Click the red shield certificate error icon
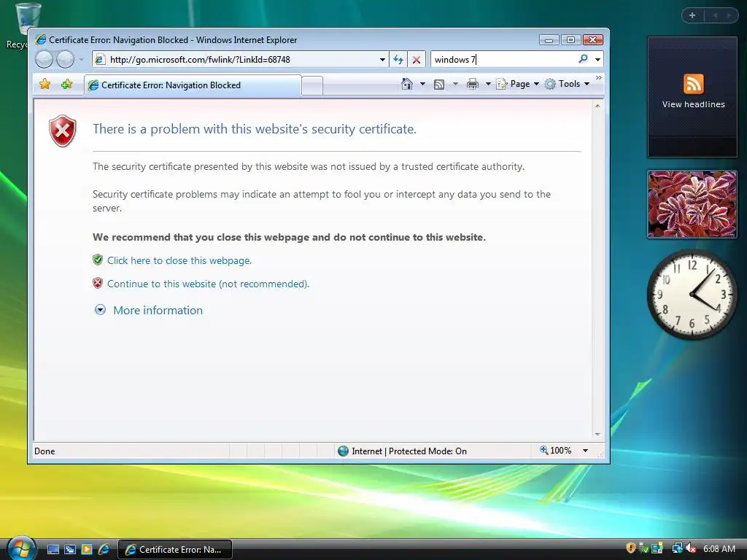 63,131
